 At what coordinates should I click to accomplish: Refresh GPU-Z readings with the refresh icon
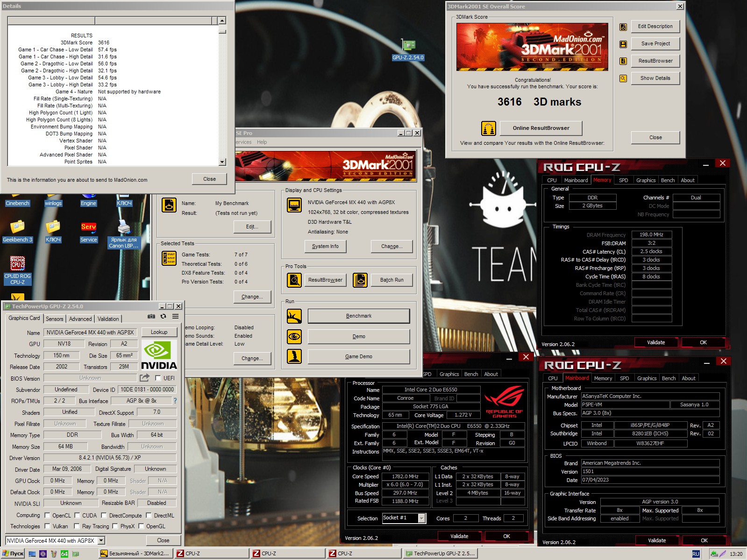click(x=163, y=317)
